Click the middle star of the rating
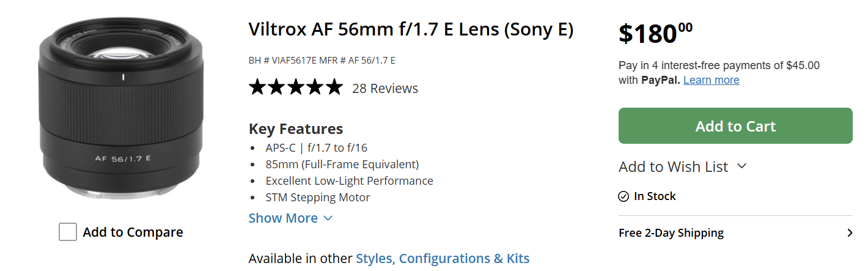 [296, 87]
